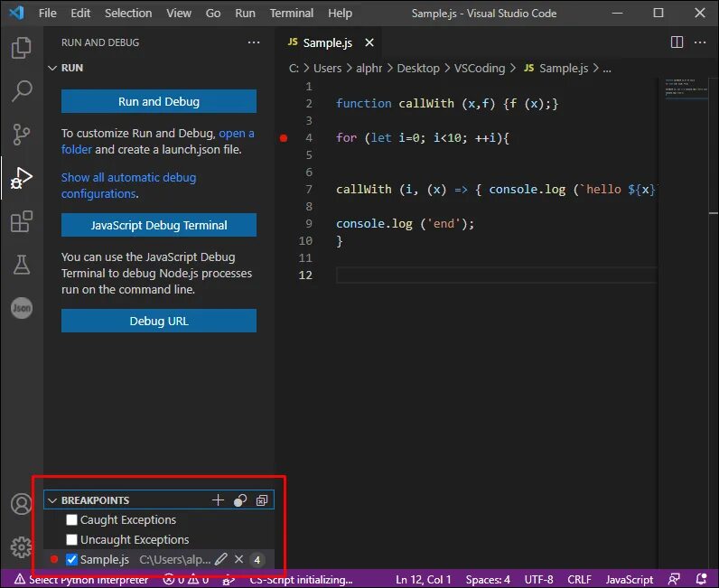
Task: Open the Help menu
Action: coord(341,13)
